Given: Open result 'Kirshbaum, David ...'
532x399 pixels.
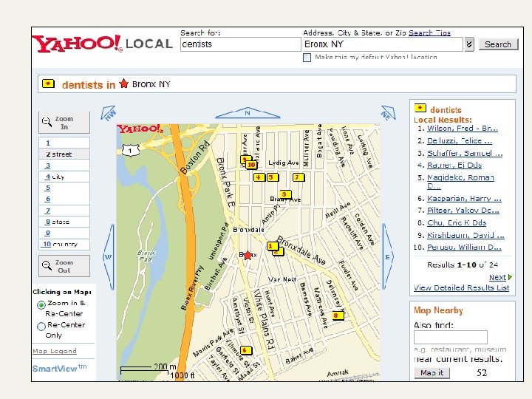Looking at the screenshot, I should tap(465, 235).
